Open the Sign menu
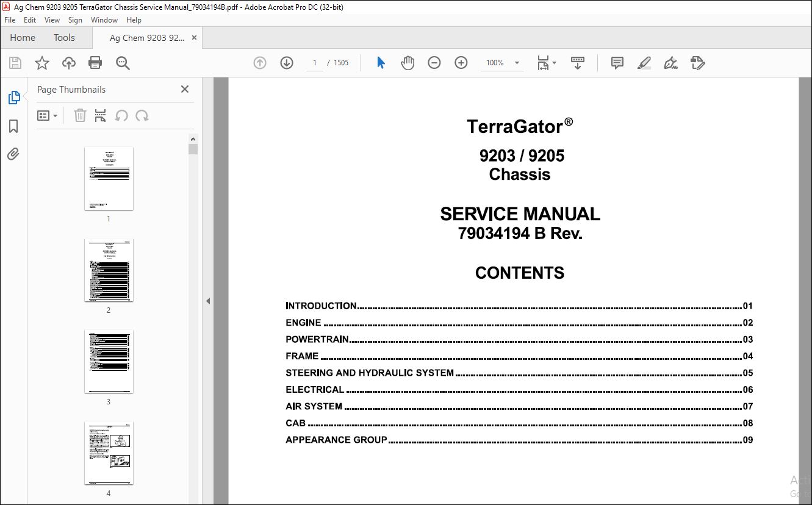This screenshot has width=812, height=505. click(75, 20)
